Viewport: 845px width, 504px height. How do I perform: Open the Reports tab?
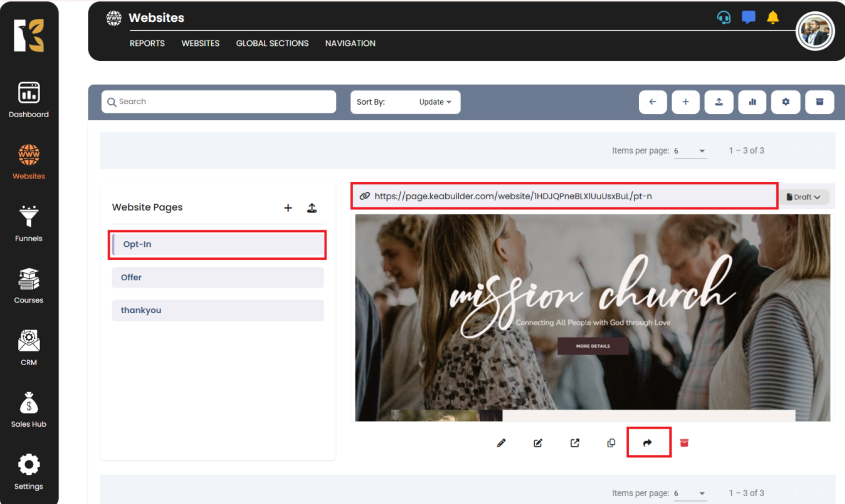(147, 44)
